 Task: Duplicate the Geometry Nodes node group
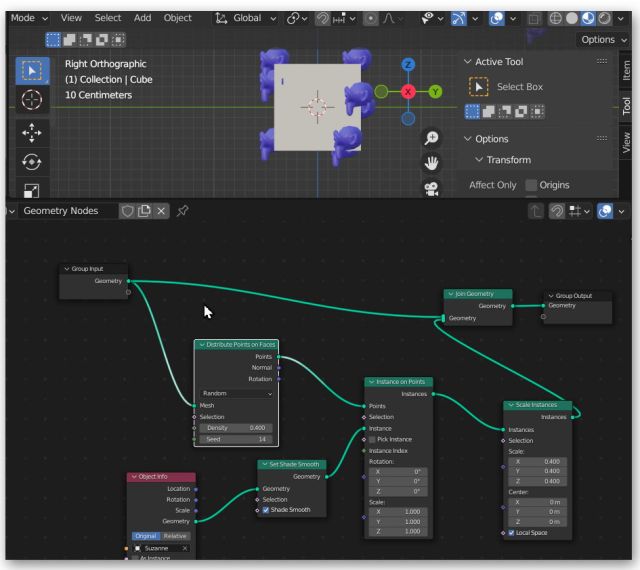tap(144, 211)
